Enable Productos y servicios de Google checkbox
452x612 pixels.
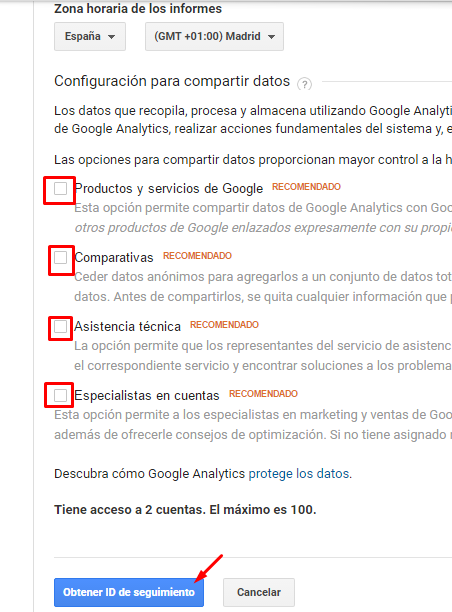click(60, 189)
